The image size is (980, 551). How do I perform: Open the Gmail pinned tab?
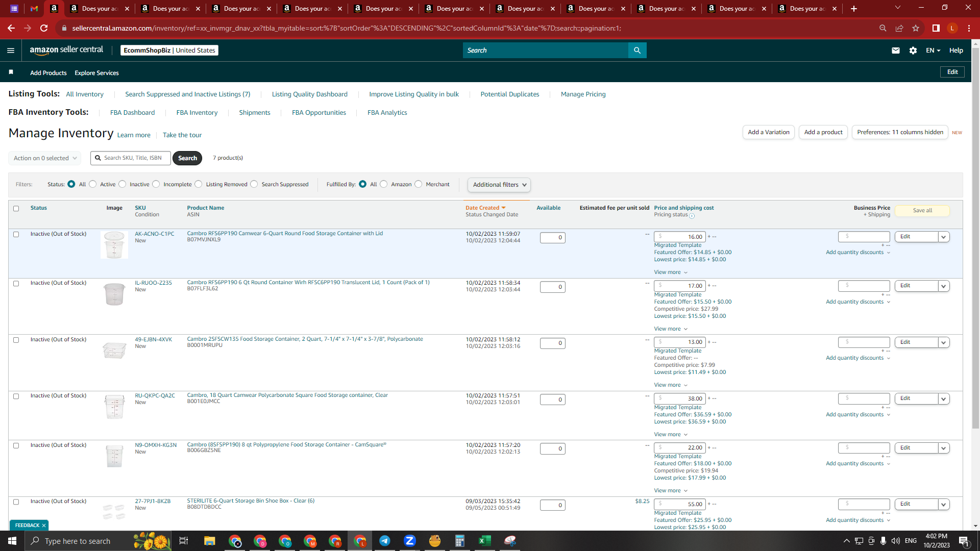click(34, 9)
